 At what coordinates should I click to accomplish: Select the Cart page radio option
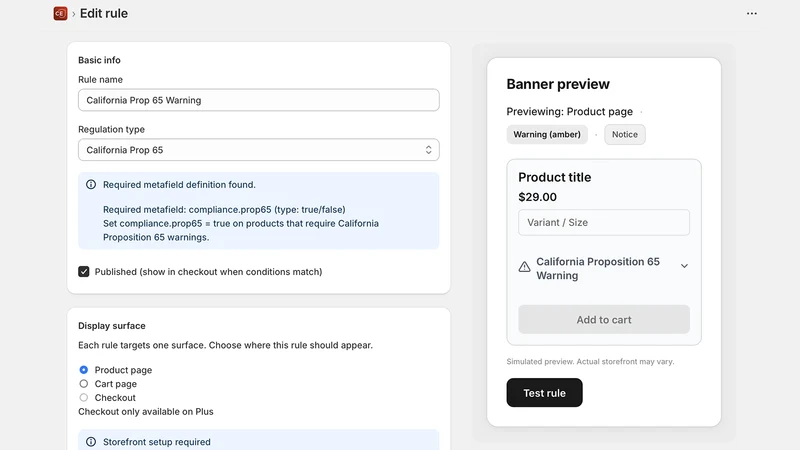84,384
